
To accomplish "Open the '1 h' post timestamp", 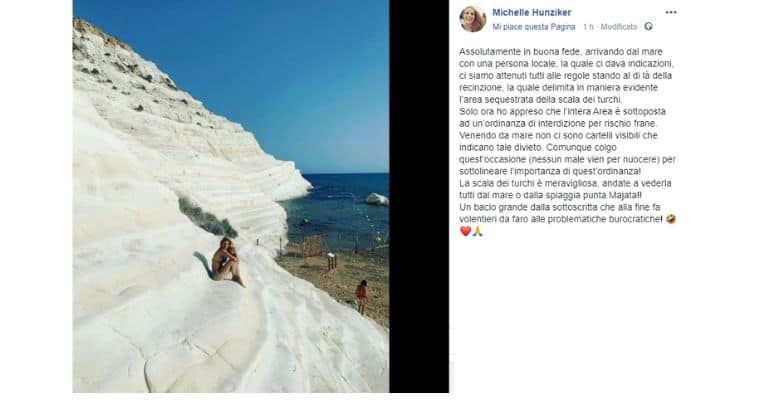I will (588, 27).
